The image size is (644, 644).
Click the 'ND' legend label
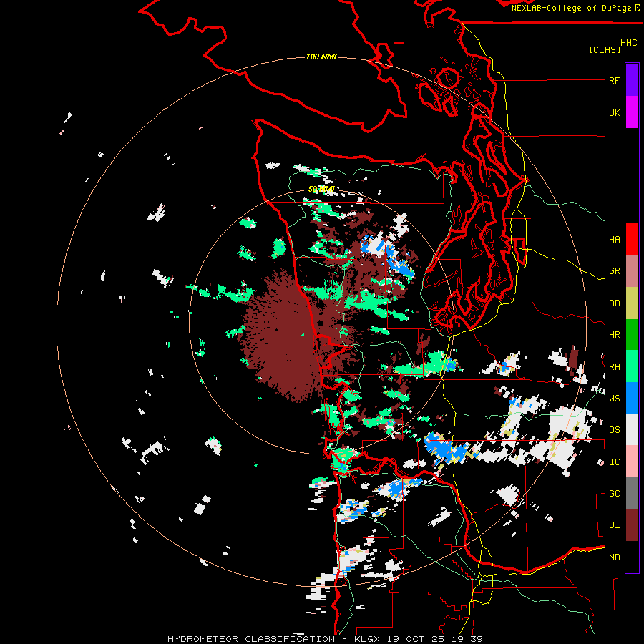(614, 557)
